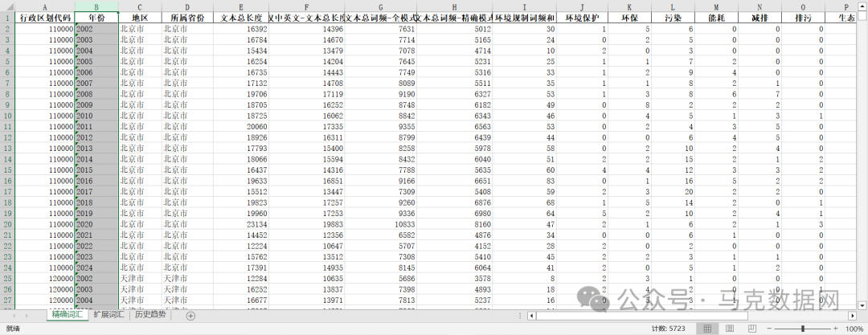This screenshot has width=868, height=335.
Task: Click the 年份 header cell
Action: (x=96, y=18)
